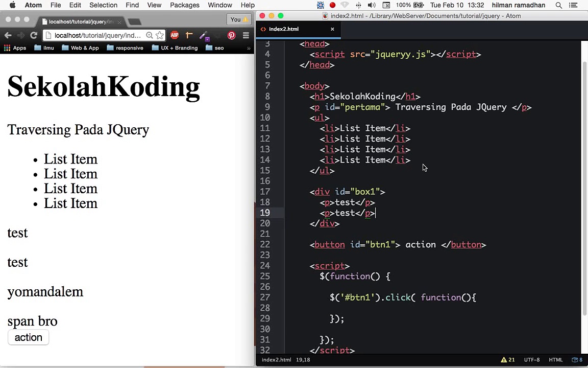Image resolution: width=588 pixels, height=368 pixels.
Task: Click index2.html file path in status bar
Action: [x=276, y=360]
